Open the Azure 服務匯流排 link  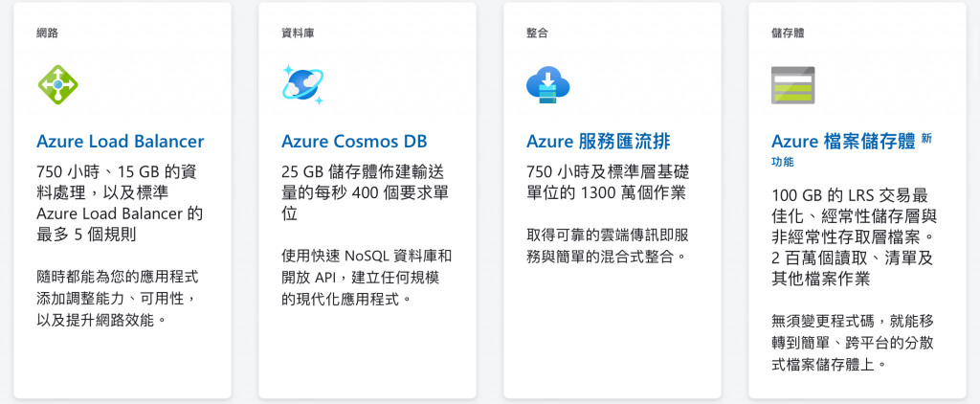(x=598, y=142)
